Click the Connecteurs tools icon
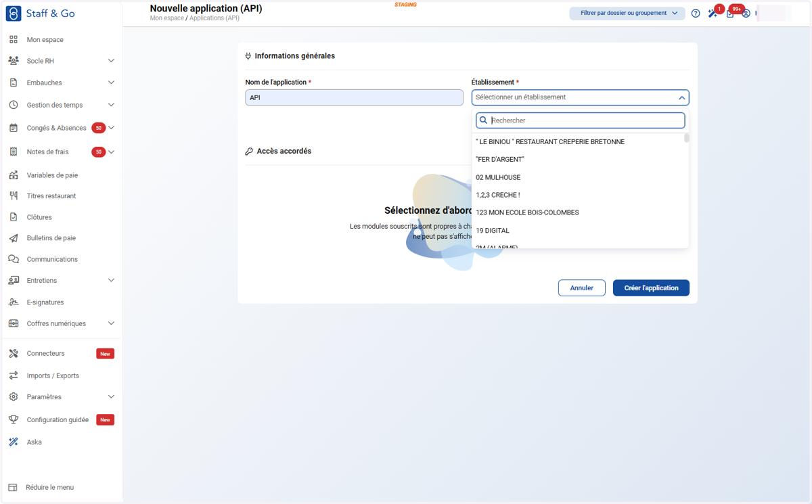This screenshot has height=504, width=812. point(14,353)
